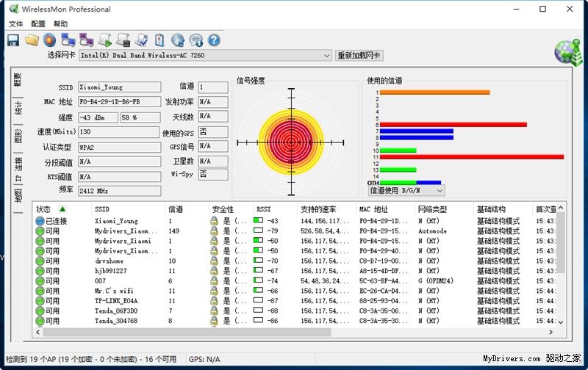Select the drvshome network row
Image resolution: width=588 pixels, height=370 pixels.
(x=295, y=261)
